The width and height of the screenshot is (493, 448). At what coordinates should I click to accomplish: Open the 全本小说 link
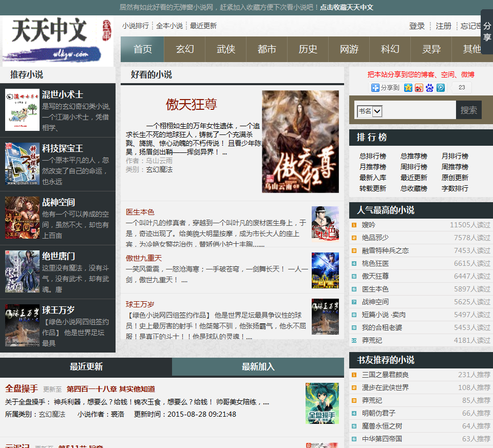tap(169, 26)
